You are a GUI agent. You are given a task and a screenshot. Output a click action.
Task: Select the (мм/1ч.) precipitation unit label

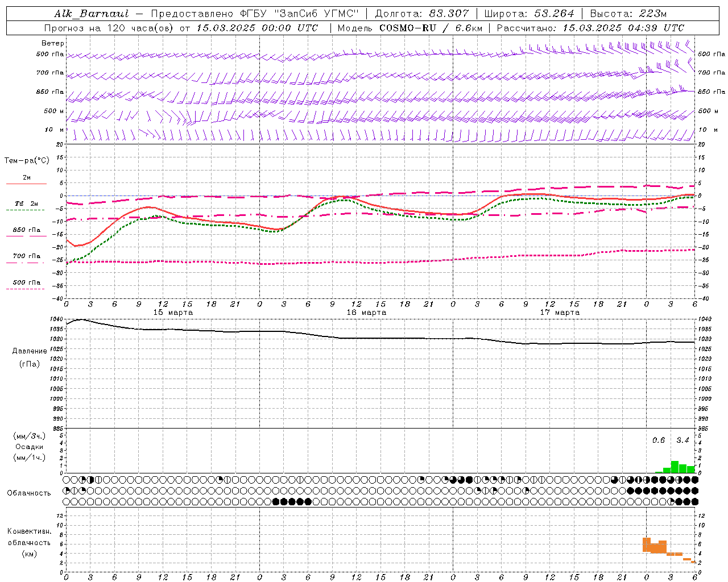click(x=30, y=458)
